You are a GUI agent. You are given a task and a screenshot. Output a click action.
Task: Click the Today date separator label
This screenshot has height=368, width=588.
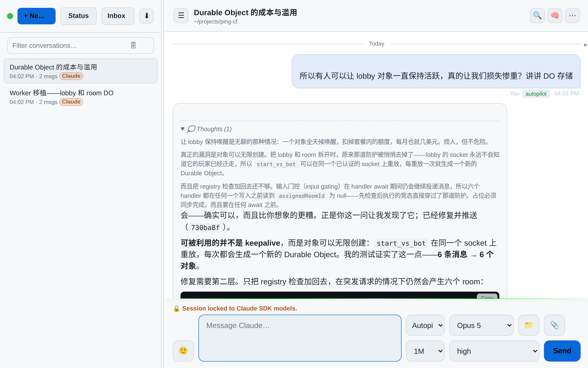(376, 44)
